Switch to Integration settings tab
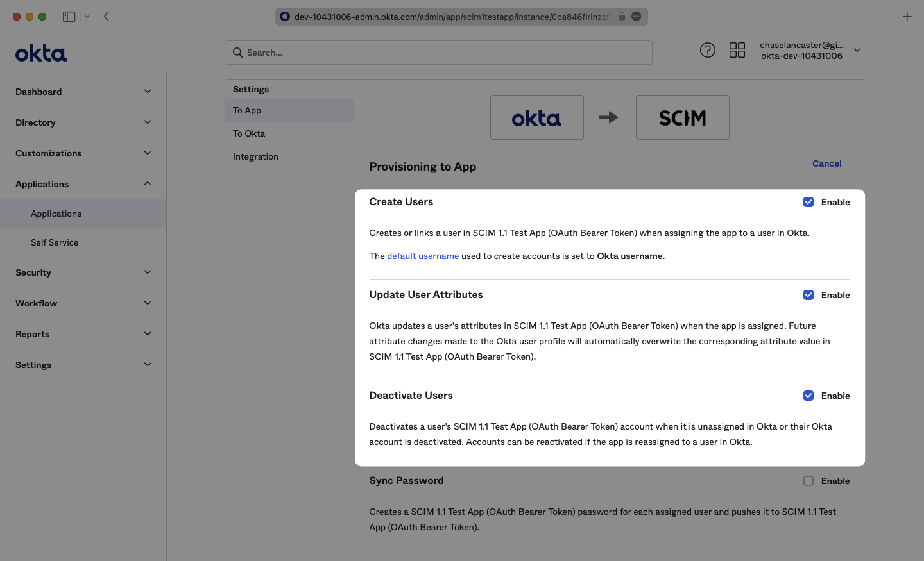924x561 pixels. click(x=255, y=156)
